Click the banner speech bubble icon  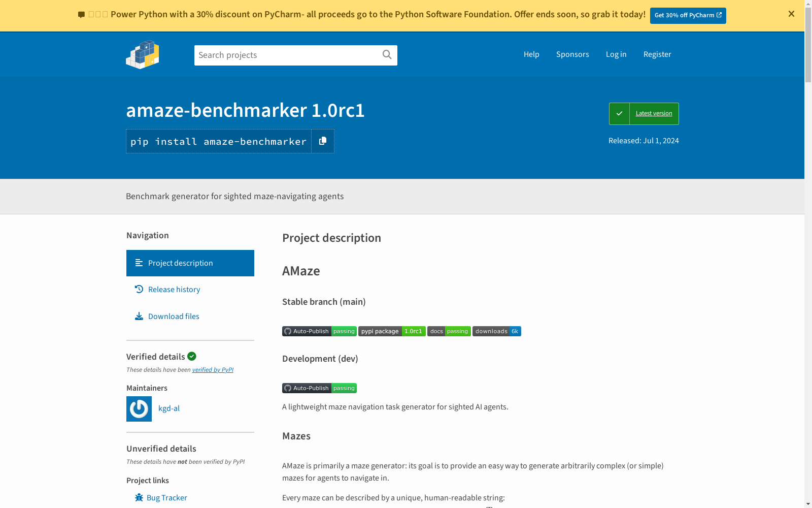81,15
